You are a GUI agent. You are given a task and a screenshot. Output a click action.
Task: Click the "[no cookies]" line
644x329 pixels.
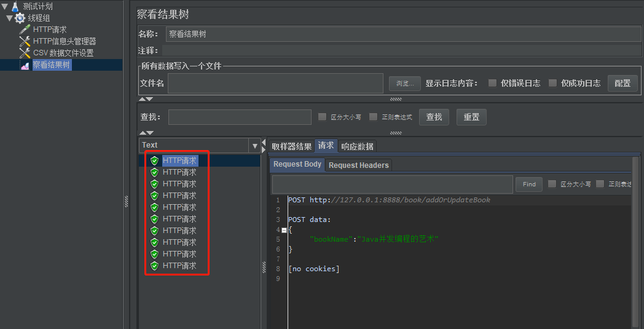pyautogui.click(x=314, y=269)
